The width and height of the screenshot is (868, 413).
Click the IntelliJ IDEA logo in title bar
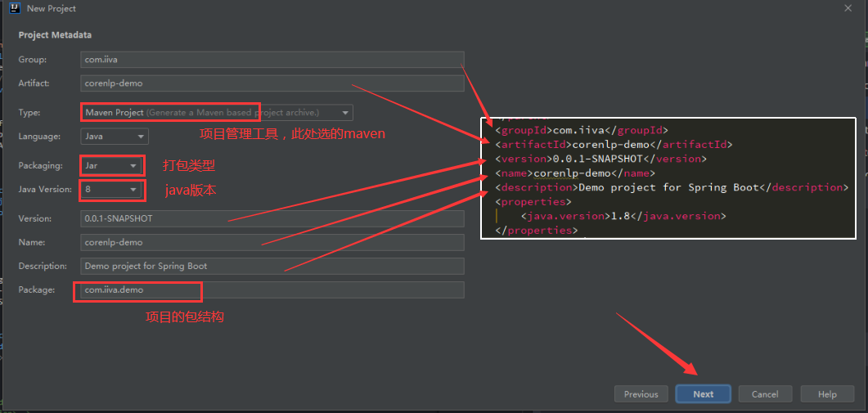15,8
